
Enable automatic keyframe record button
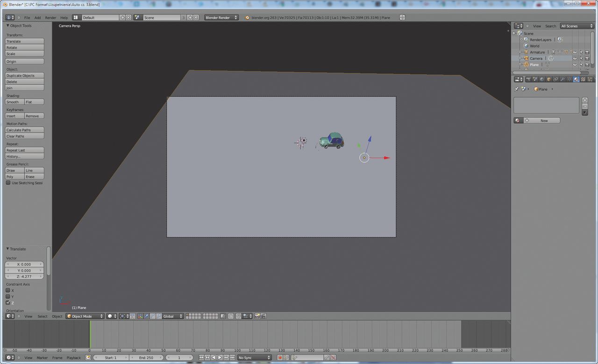280,357
